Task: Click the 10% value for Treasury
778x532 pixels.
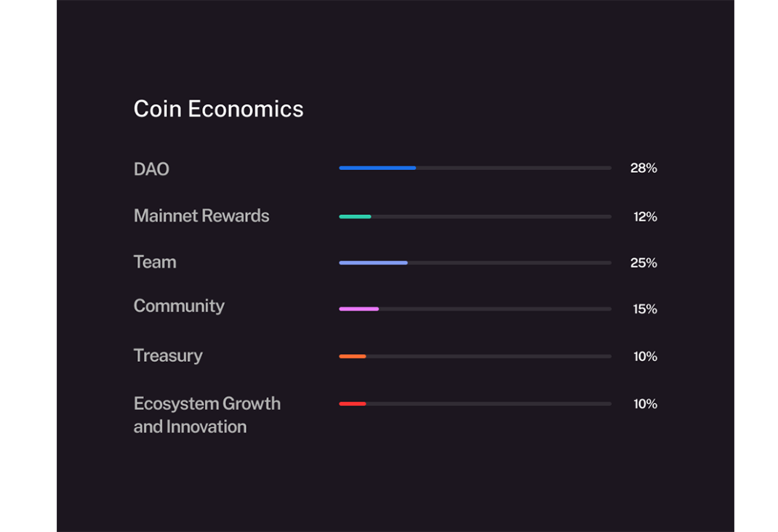Action: pyautogui.click(x=645, y=357)
